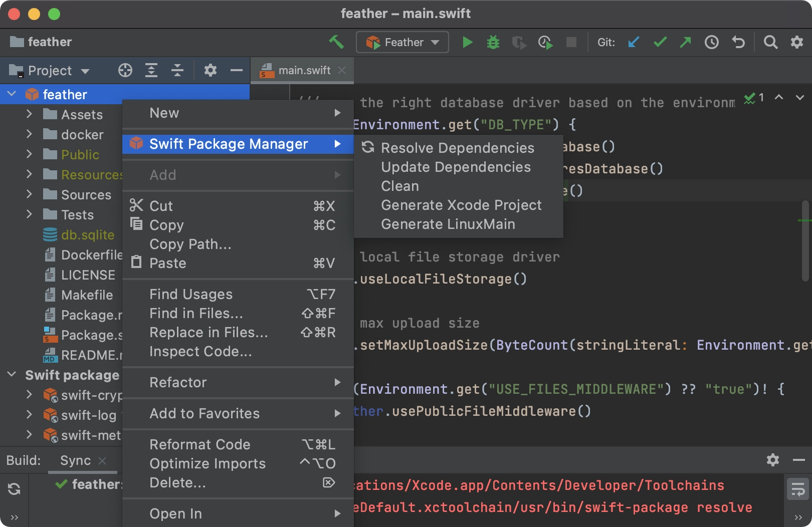The height and width of the screenshot is (527, 812).
Task: Choose Reformat Code
Action: point(238,444)
